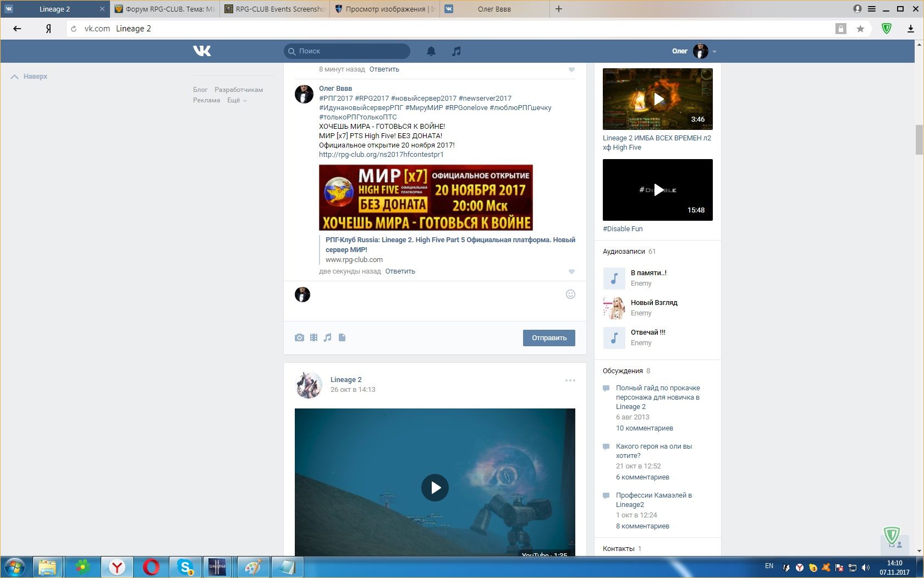Go back with the browser back arrow
The image size is (924, 578).
pyautogui.click(x=17, y=29)
